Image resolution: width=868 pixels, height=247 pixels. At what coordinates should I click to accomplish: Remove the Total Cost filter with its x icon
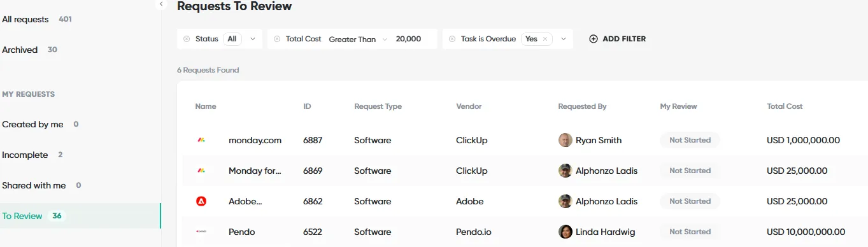click(x=277, y=39)
